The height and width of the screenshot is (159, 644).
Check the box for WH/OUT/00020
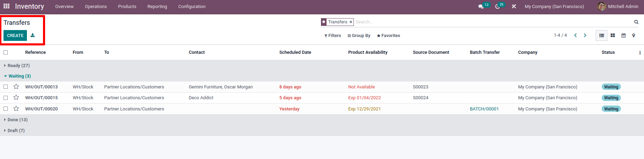click(x=6, y=109)
